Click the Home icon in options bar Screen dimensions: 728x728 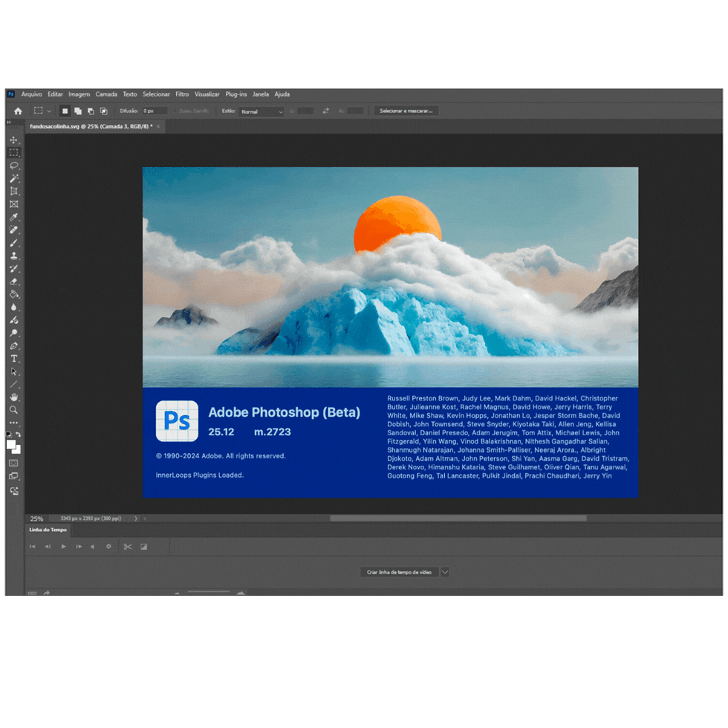pyautogui.click(x=18, y=111)
